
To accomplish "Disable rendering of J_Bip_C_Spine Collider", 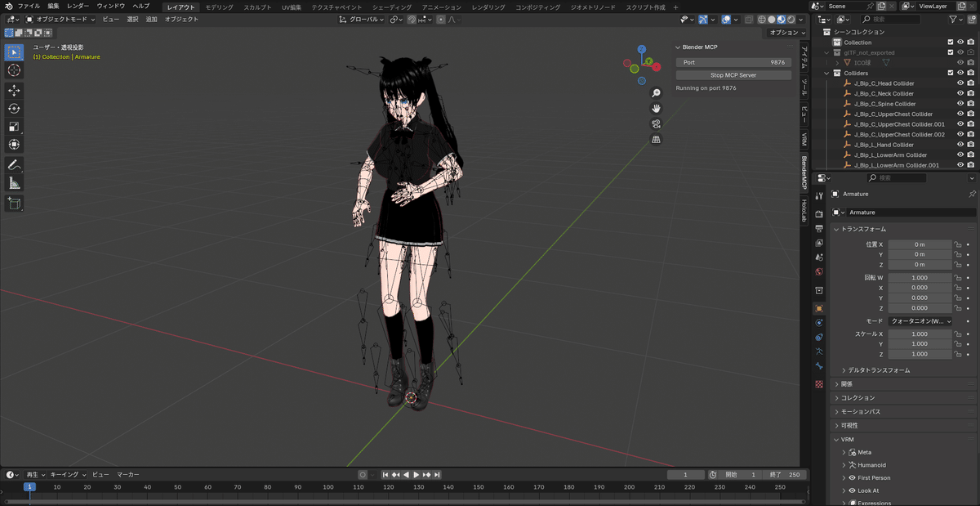I will 970,104.
